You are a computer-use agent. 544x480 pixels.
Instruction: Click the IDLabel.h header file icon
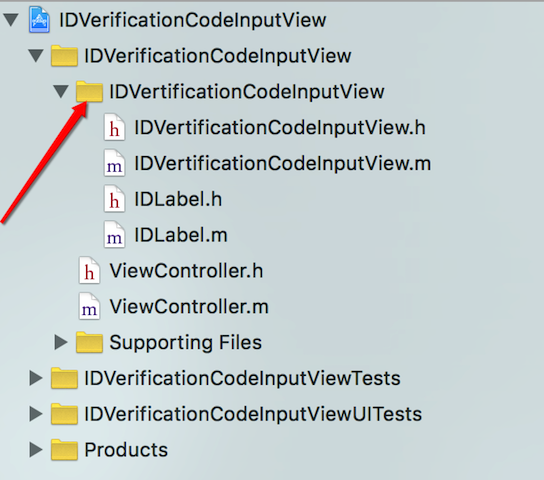click(x=114, y=199)
